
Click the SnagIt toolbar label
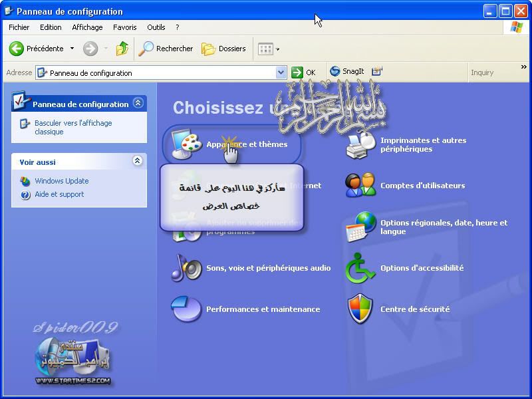353,71
